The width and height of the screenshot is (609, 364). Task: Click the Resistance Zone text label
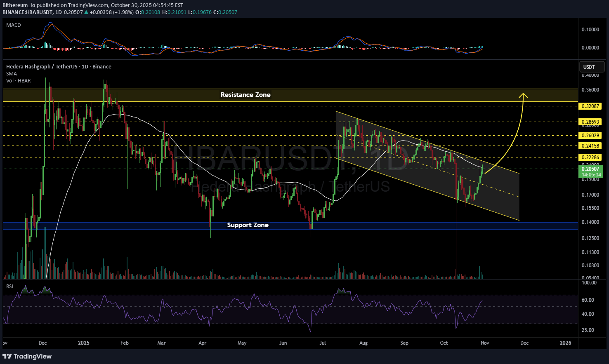click(245, 95)
